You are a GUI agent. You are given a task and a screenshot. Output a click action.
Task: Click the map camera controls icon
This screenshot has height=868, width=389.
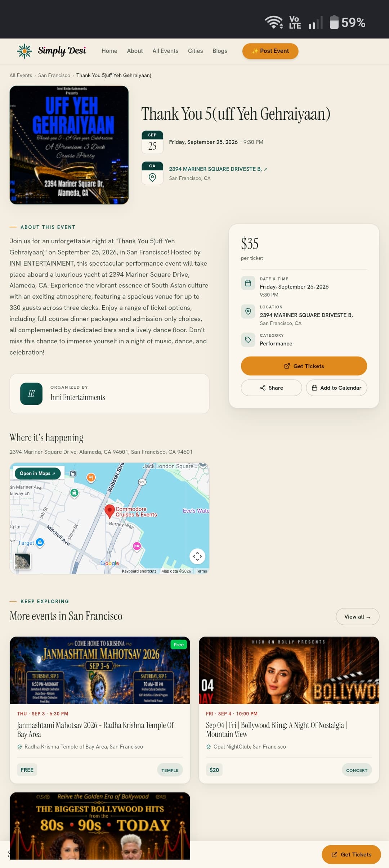click(x=197, y=556)
